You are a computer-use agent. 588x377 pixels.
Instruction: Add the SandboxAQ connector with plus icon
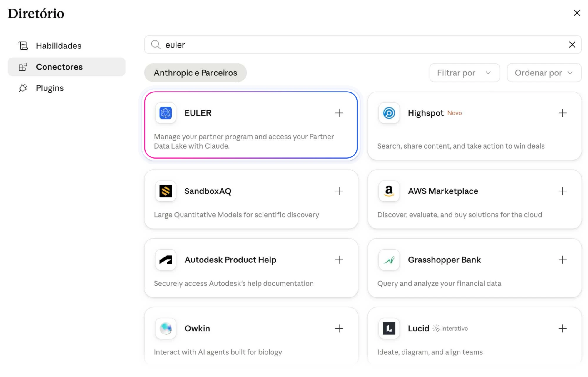[x=339, y=191]
